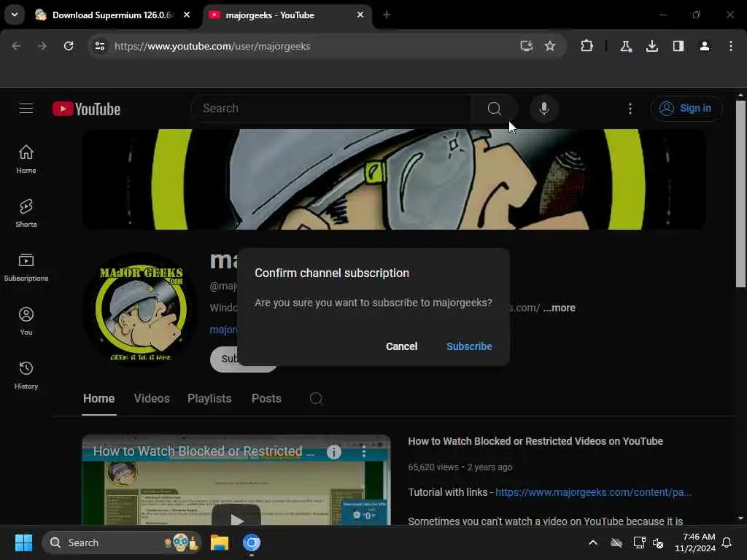The width and height of the screenshot is (747, 560).
Task: Open the notifications bell
Action: (x=727, y=542)
